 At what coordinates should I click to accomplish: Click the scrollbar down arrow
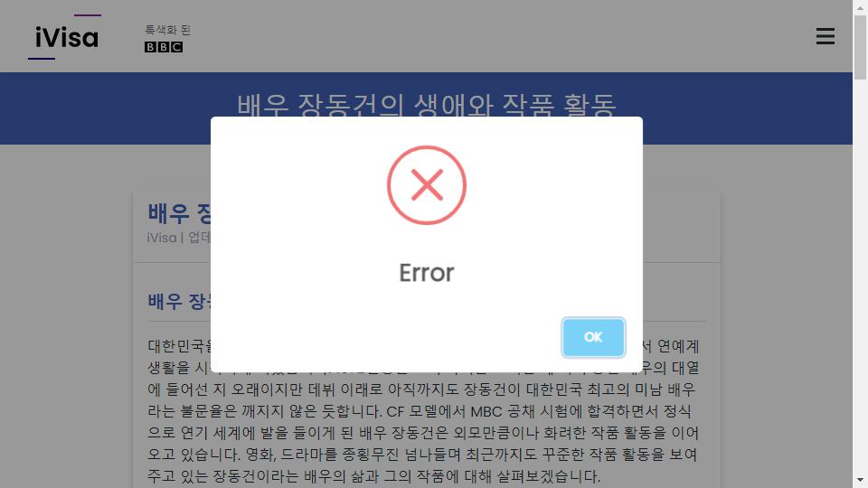(x=860, y=480)
